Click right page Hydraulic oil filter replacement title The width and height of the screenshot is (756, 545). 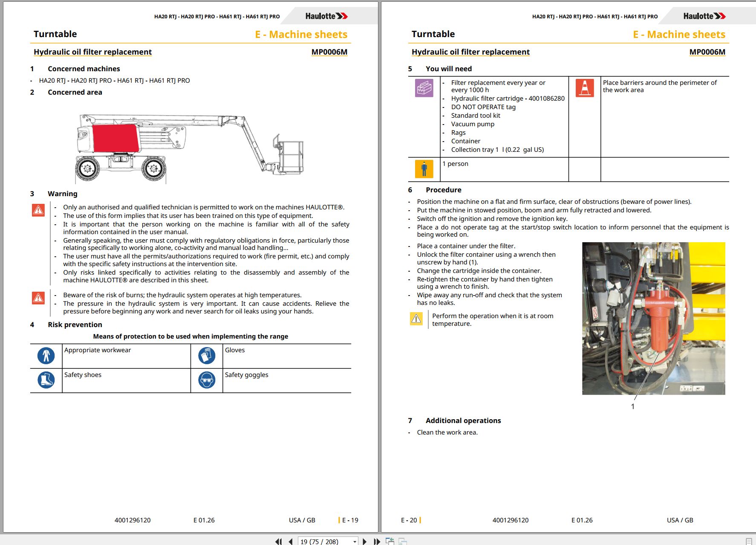(470, 52)
